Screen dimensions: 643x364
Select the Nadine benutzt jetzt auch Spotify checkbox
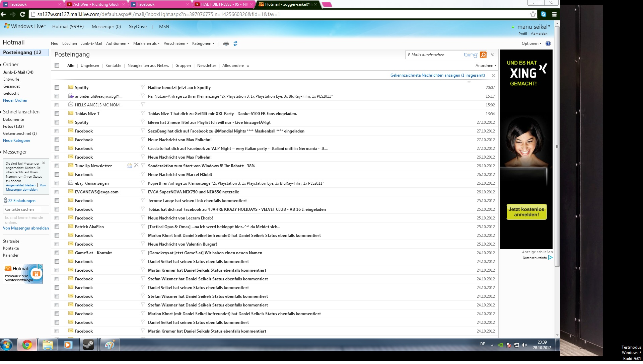57,88
